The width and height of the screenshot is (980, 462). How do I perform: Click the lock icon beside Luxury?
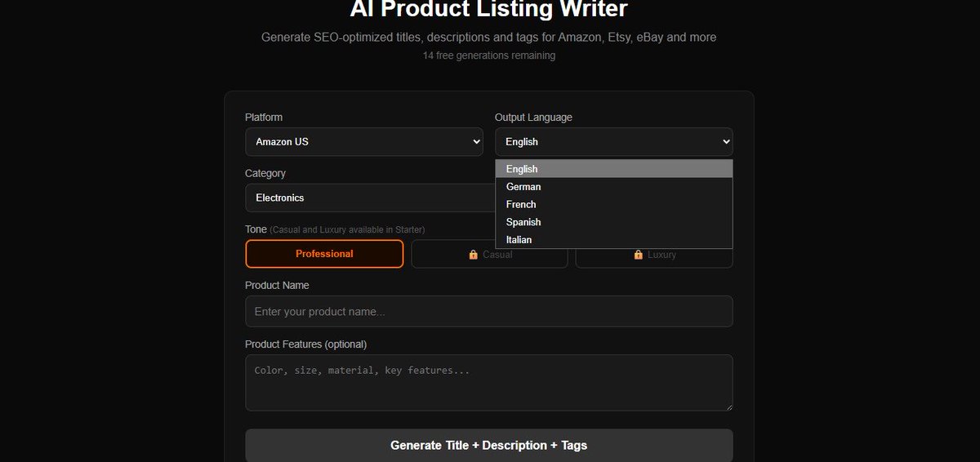click(x=639, y=255)
